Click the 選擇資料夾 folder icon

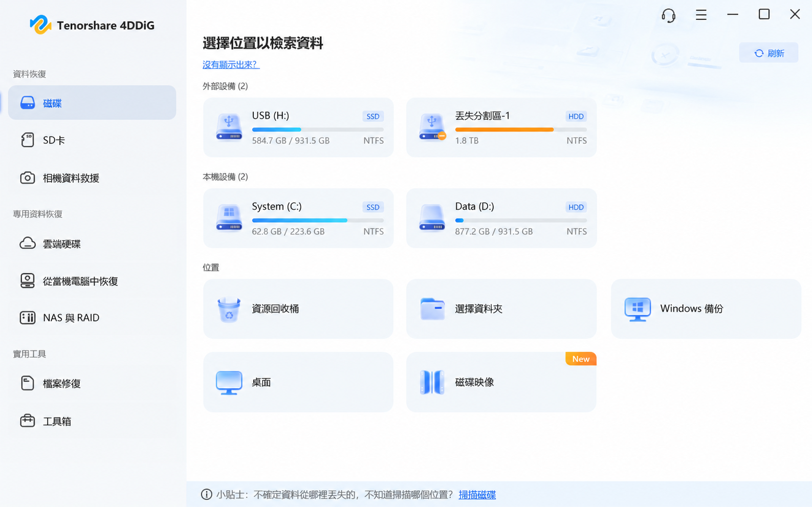point(432,309)
